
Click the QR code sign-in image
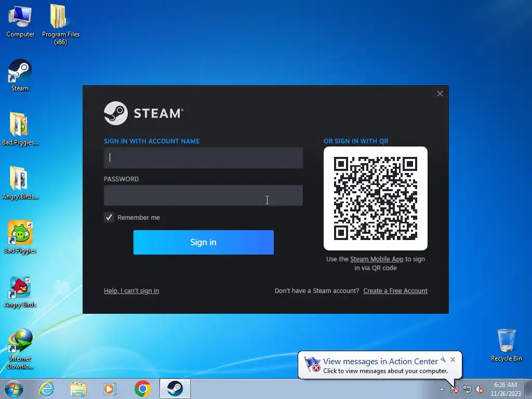click(x=376, y=198)
